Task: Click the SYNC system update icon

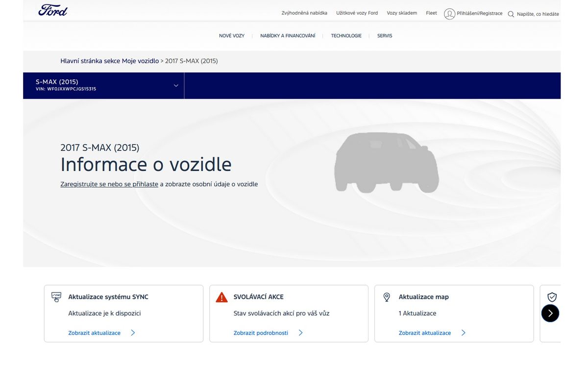Action: (56, 297)
